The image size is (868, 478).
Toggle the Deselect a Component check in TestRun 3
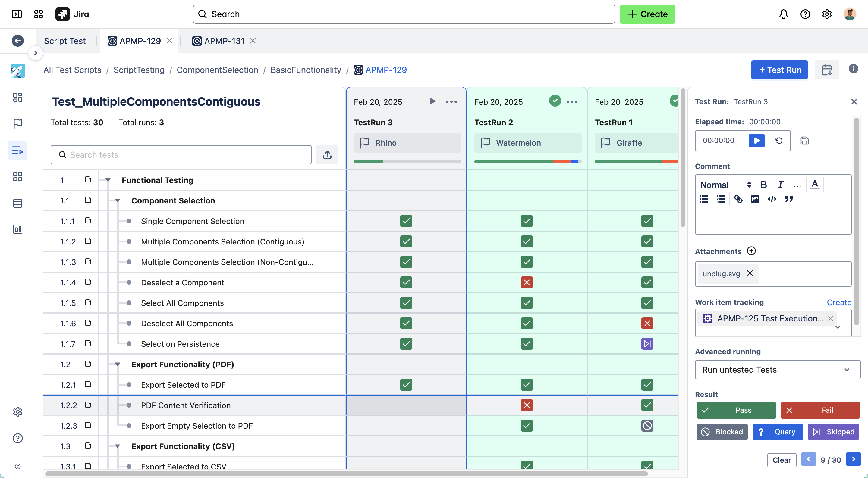[x=406, y=282]
